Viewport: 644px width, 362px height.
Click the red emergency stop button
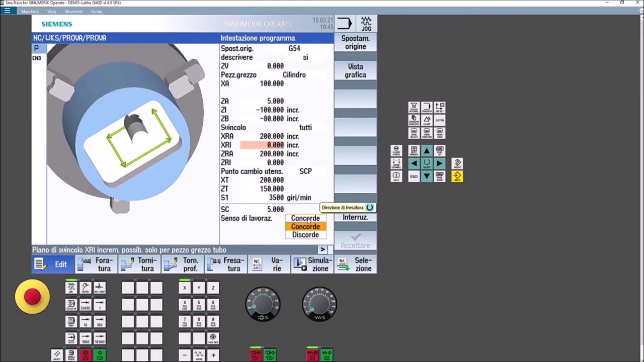click(x=32, y=297)
